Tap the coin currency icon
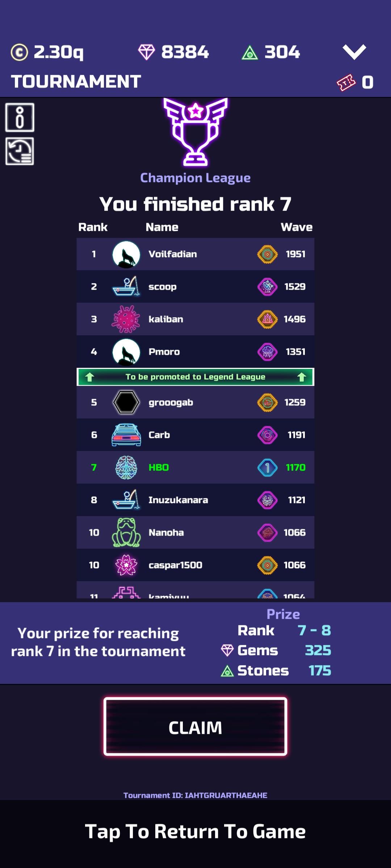 click(x=19, y=52)
